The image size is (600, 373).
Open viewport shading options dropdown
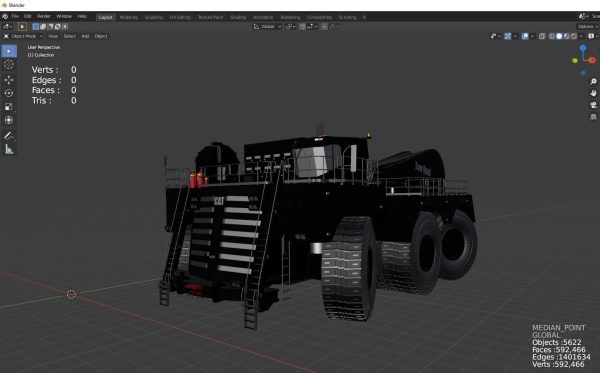(581, 36)
